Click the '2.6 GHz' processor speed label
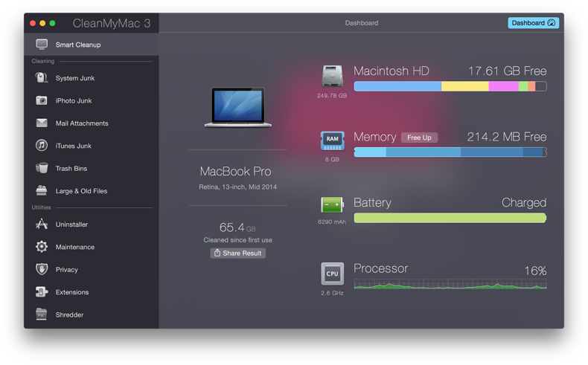The image size is (588, 365). 332,293
